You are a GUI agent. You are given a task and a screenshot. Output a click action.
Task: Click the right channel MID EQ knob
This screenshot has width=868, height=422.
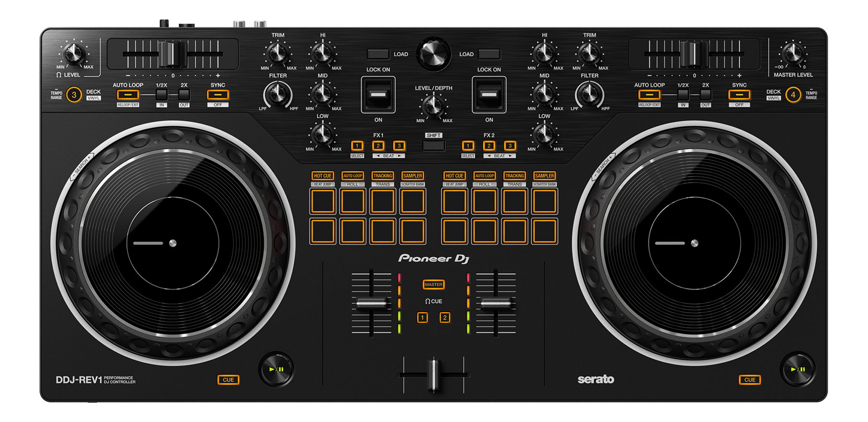[x=544, y=94]
